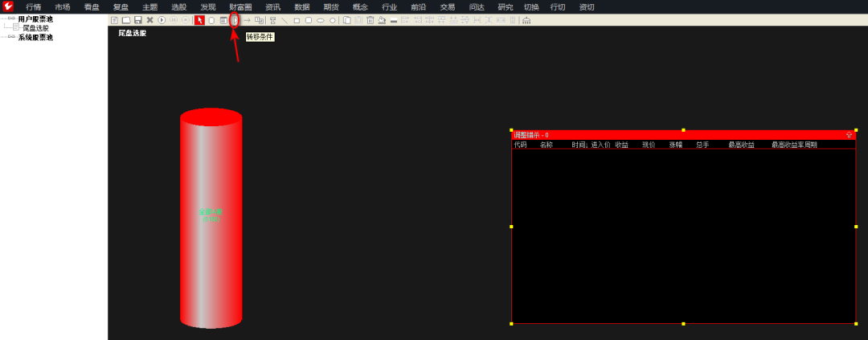
Task: Select the table window tool icon
Action: click(223, 20)
